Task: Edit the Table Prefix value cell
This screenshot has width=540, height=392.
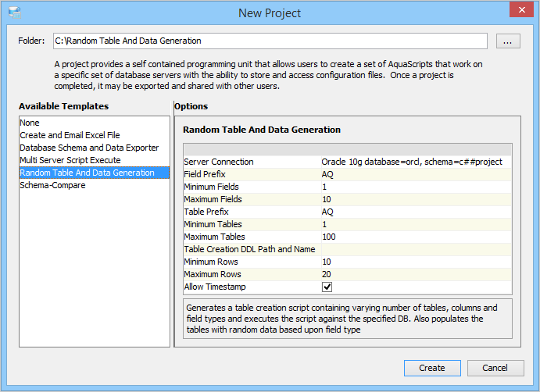Action: (x=415, y=212)
